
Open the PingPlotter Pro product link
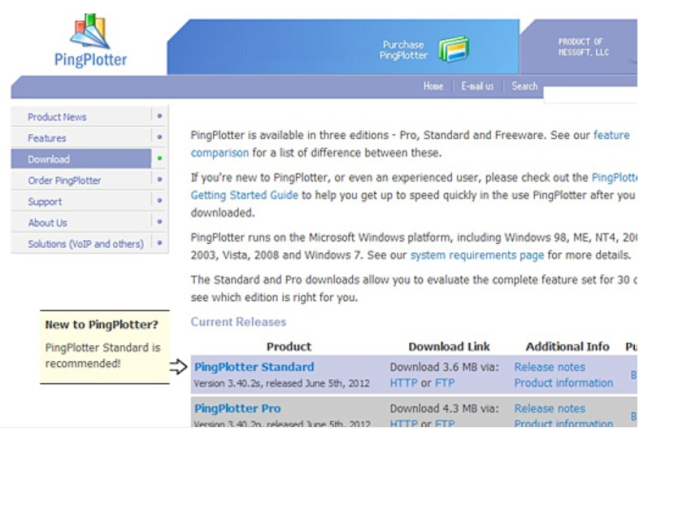pyautogui.click(x=238, y=408)
